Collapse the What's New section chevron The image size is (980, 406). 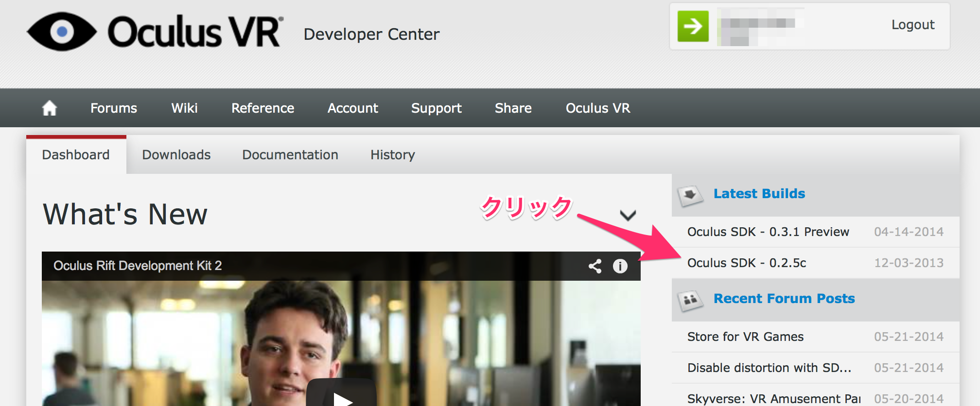[628, 215]
